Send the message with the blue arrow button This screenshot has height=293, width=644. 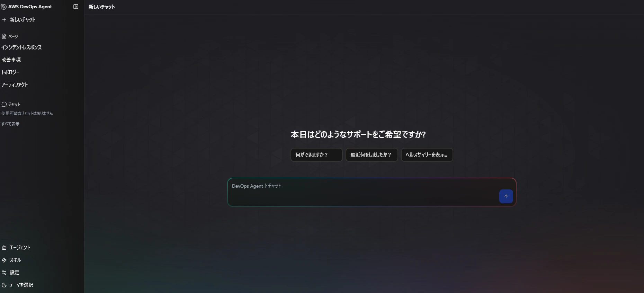click(506, 196)
